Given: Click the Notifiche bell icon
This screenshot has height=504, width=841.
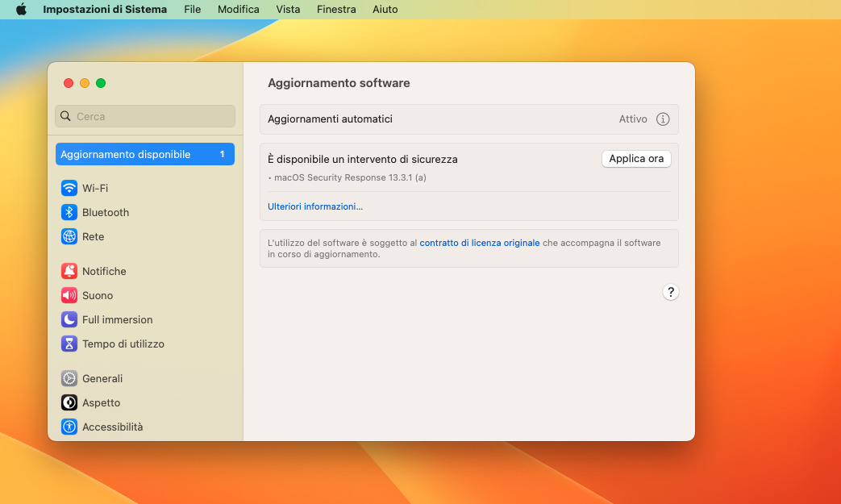Looking at the screenshot, I should (69, 271).
